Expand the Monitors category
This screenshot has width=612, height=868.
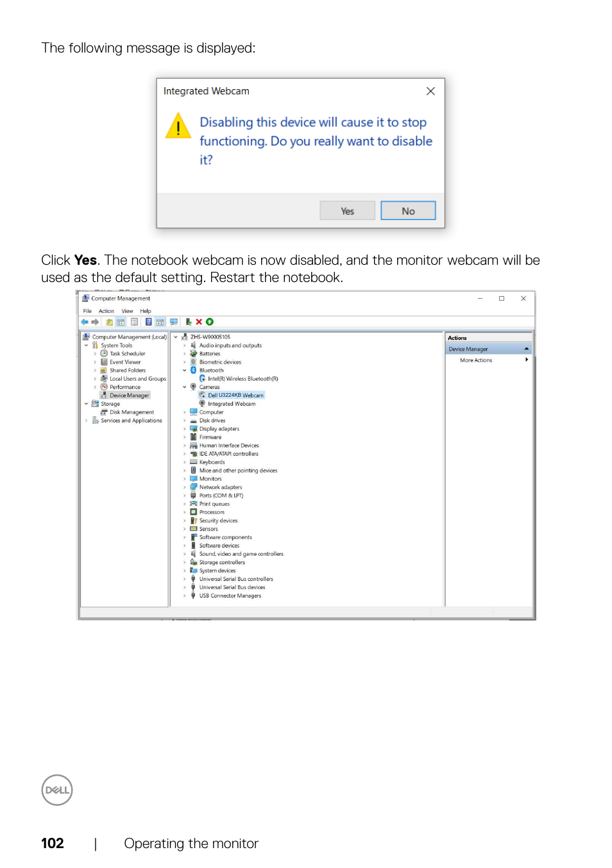pyautogui.click(x=185, y=479)
